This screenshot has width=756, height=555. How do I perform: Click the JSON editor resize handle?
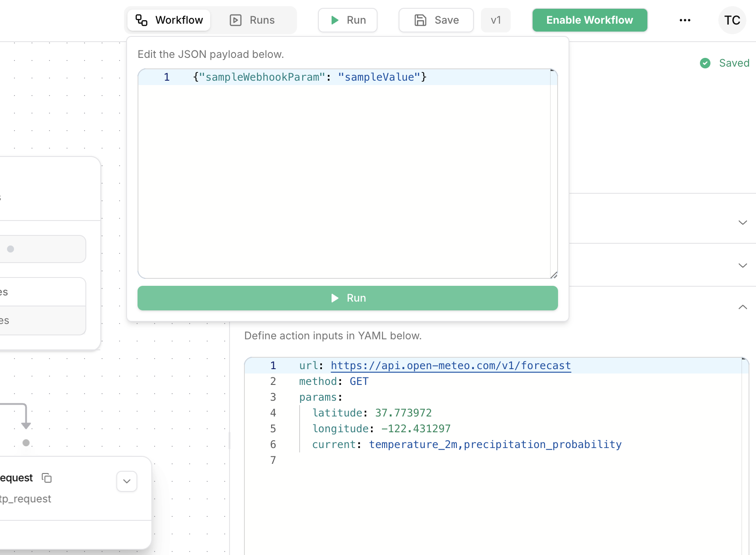point(554,275)
